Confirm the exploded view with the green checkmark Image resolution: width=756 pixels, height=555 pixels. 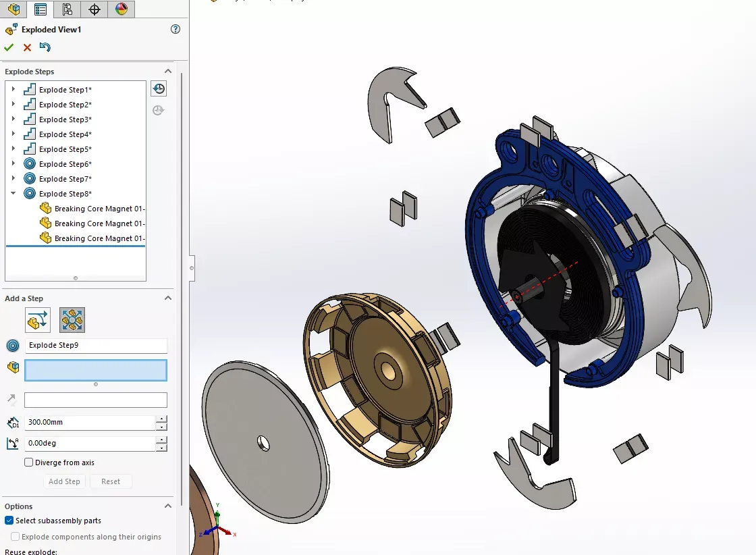9,47
